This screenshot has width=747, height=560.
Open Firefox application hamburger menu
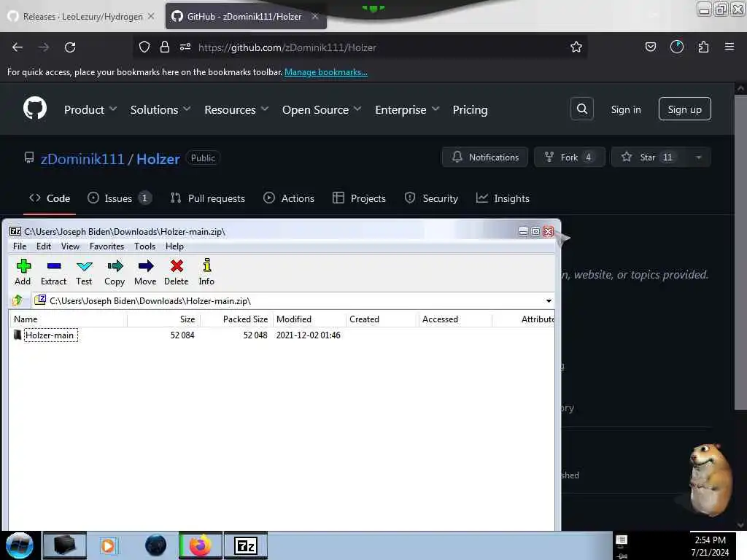729,47
